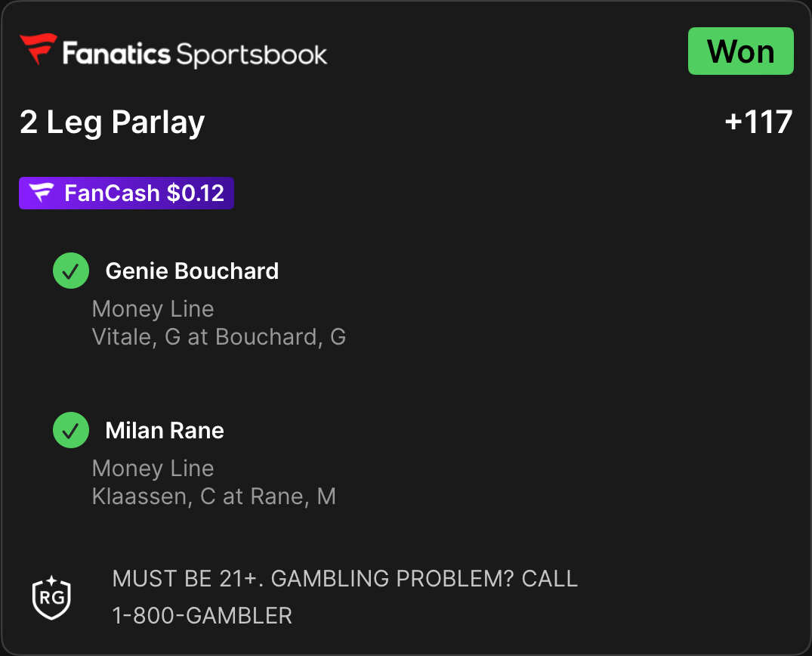Click the $0.12 amount in FanCash badge

(x=195, y=193)
